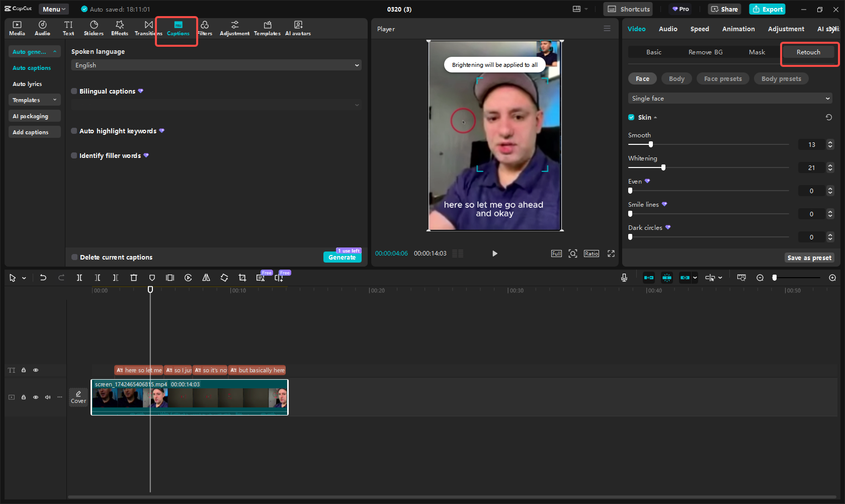The width and height of the screenshot is (845, 504).
Task: Check Delete current captions option
Action: (75, 257)
